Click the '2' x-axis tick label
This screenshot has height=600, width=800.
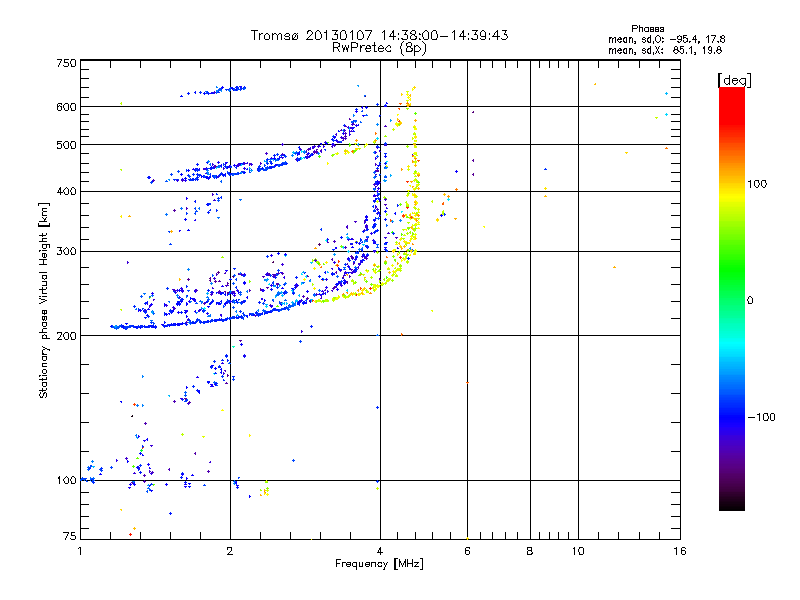tap(230, 551)
